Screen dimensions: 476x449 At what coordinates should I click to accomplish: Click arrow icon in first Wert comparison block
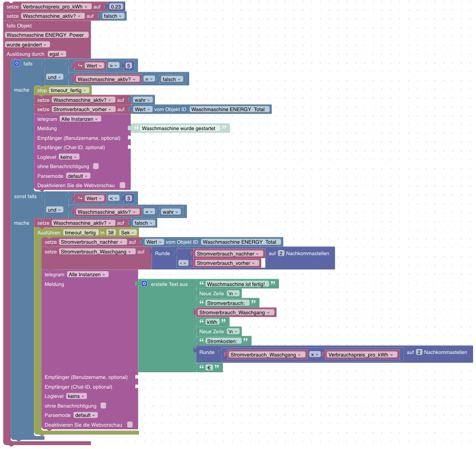click(x=80, y=65)
